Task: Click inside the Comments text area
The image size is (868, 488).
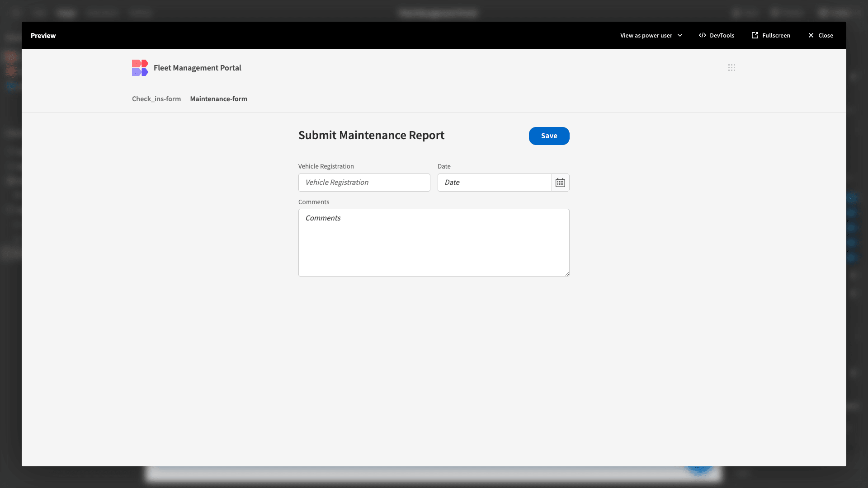Action: coord(434,243)
